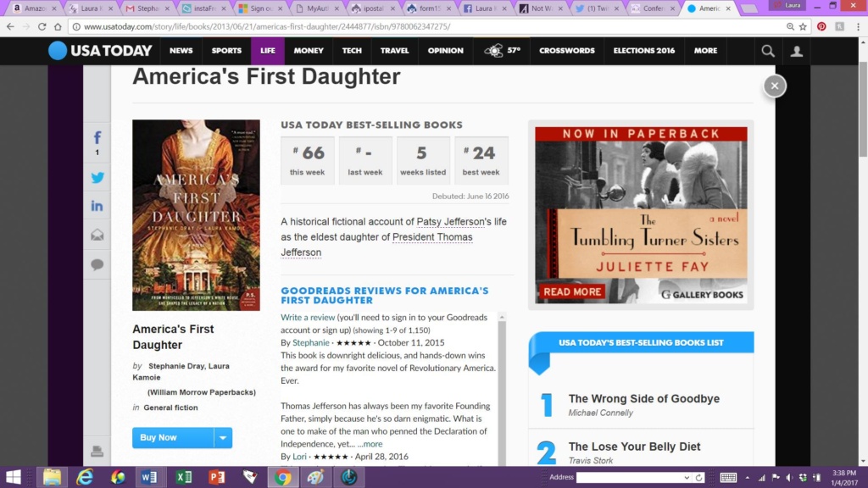Open the USA Today search icon
This screenshot has height=488, width=868.
tap(768, 51)
